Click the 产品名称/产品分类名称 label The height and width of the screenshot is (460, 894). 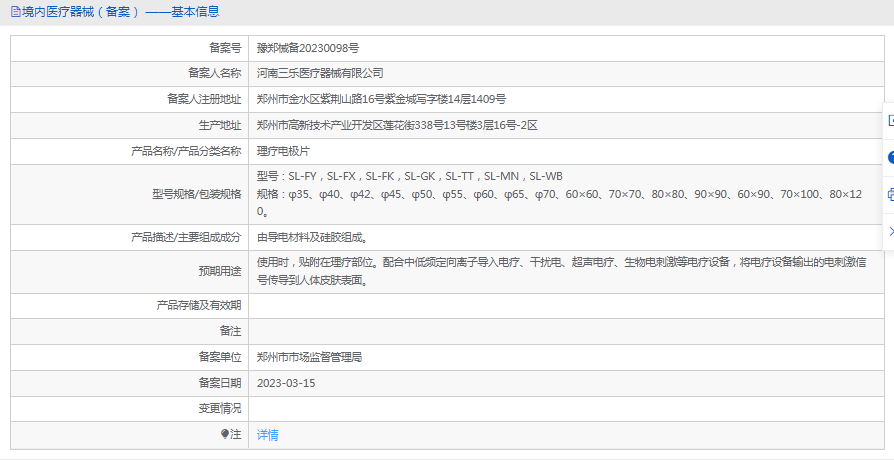[x=186, y=152]
